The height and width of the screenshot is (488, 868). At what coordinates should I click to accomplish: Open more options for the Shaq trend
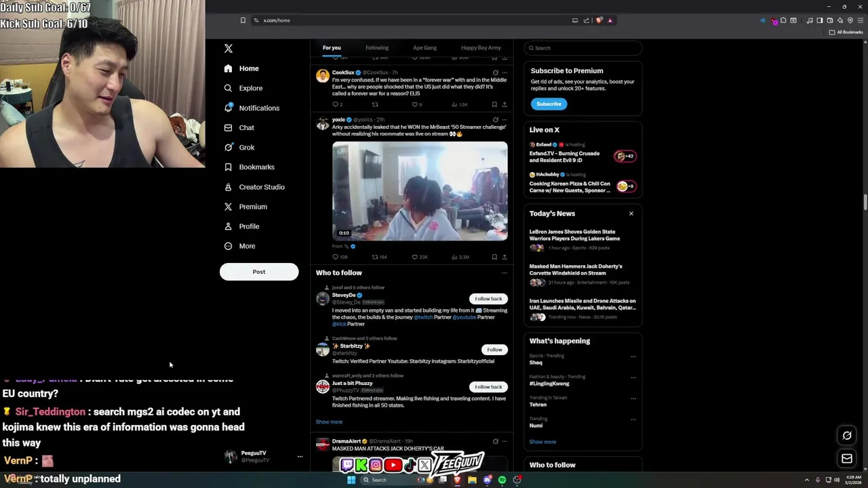pyautogui.click(x=633, y=357)
